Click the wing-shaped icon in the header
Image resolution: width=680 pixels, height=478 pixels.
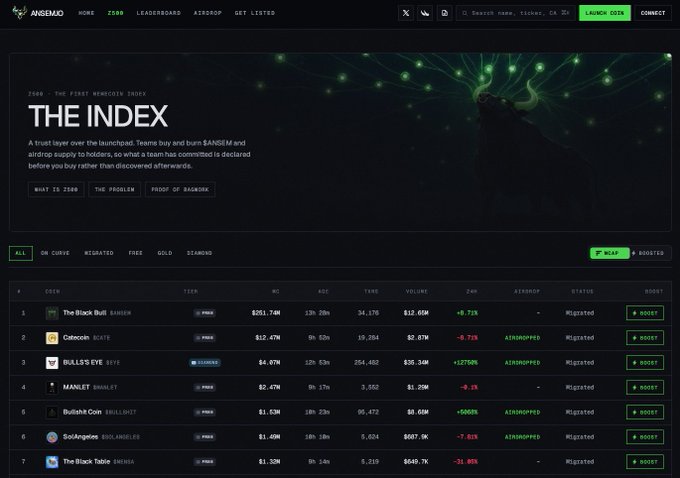point(425,13)
